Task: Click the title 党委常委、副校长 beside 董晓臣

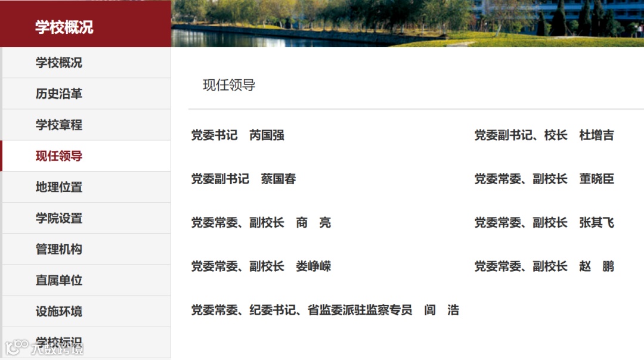Action: 521,179
